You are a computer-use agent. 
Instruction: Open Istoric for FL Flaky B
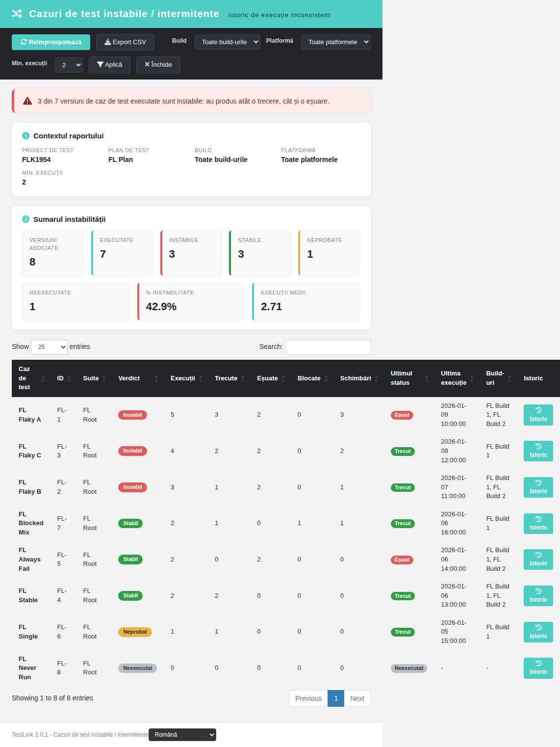click(538, 487)
